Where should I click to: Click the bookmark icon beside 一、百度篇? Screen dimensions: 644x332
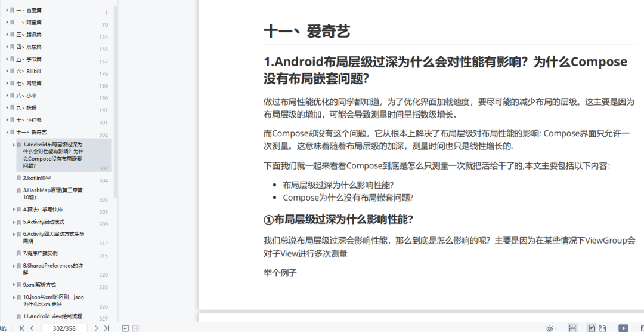pyautogui.click(x=13, y=10)
